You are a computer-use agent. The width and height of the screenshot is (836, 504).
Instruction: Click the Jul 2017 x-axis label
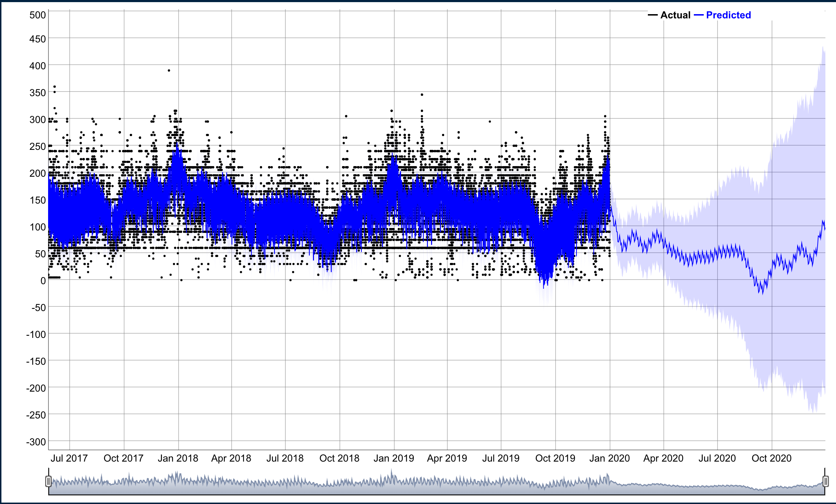coord(69,458)
